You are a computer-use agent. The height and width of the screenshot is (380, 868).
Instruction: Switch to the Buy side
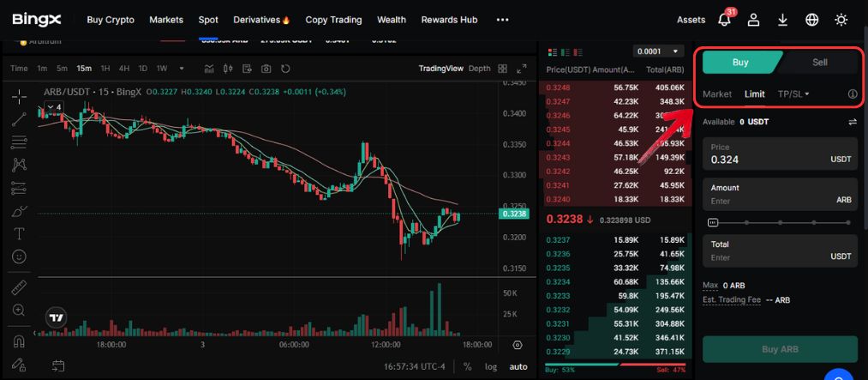tap(740, 62)
